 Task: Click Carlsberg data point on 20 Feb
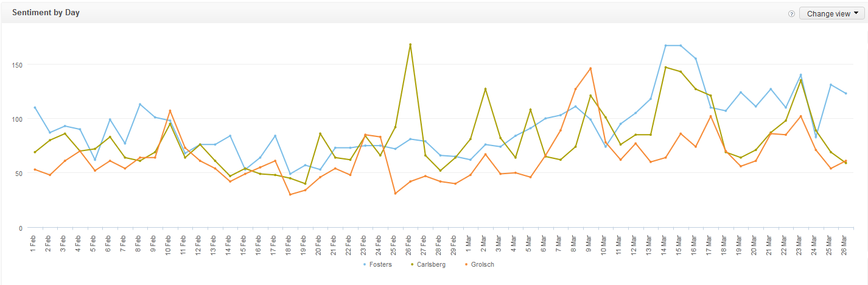[x=320, y=133]
